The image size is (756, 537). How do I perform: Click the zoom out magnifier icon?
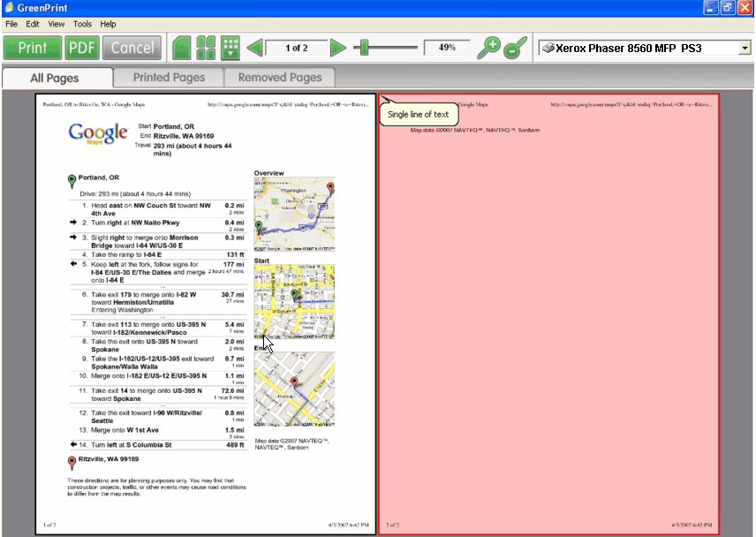pyautogui.click(x=515, y=48)
